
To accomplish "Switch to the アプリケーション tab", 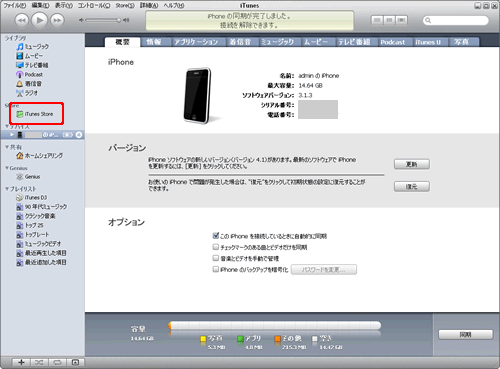I will pyautogui.click(x=196, y=42).
